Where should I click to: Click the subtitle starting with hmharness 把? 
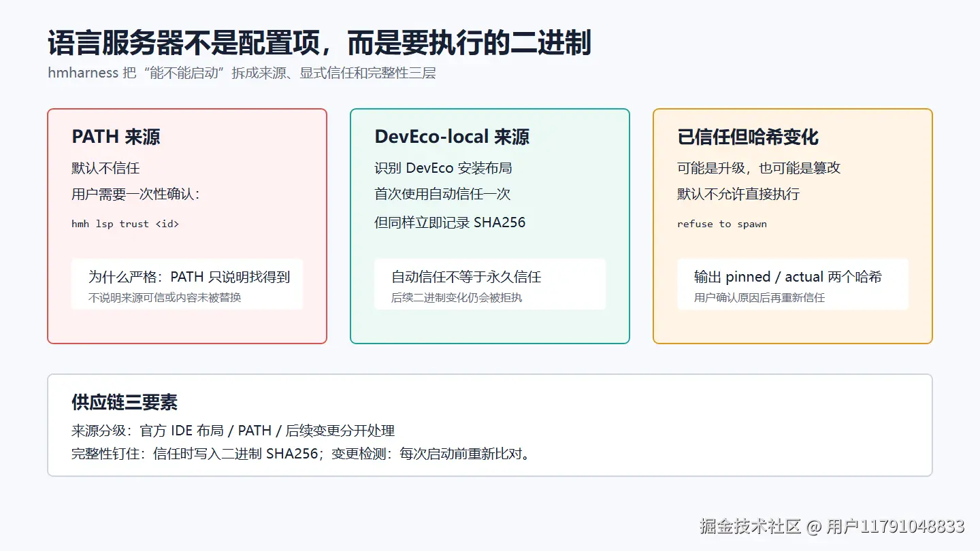242,73
